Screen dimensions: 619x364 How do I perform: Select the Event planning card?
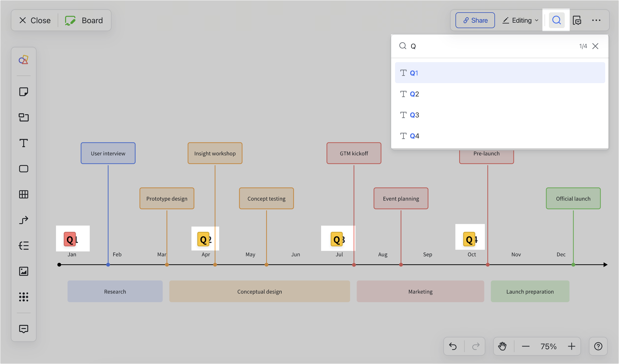pyautogui.click(x=401, y=198)
